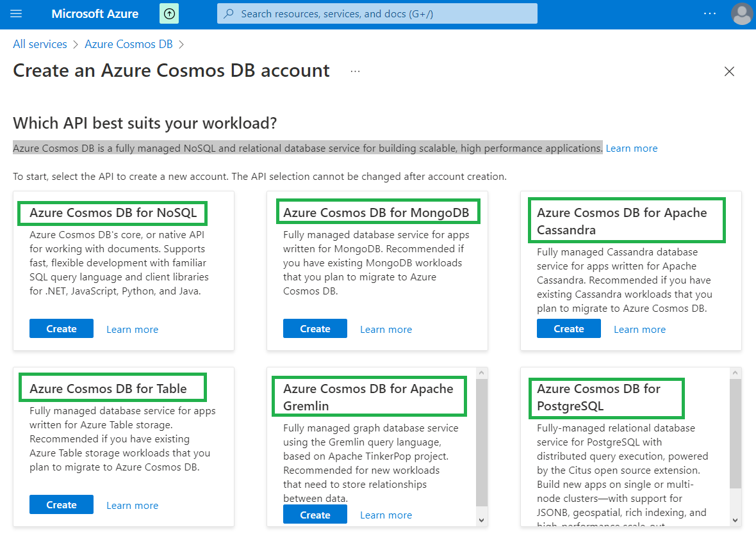Open the page title ellipsis options
This screenshot has width=756, height=539.
pyautogui.click(x=356, y=71)
